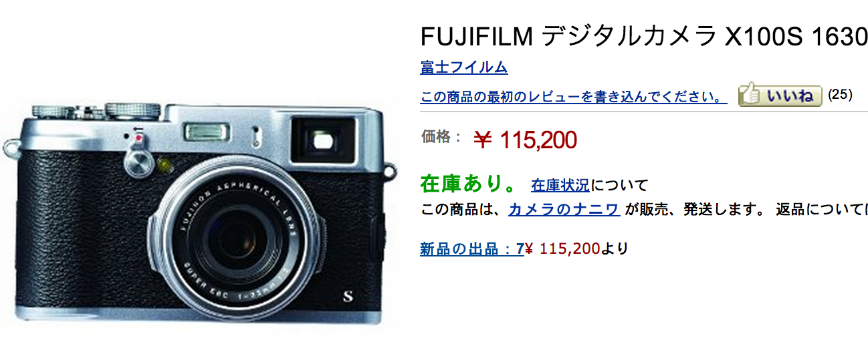Click the green 在庫あり availability text
868x354 pixels.
point(467,183)
